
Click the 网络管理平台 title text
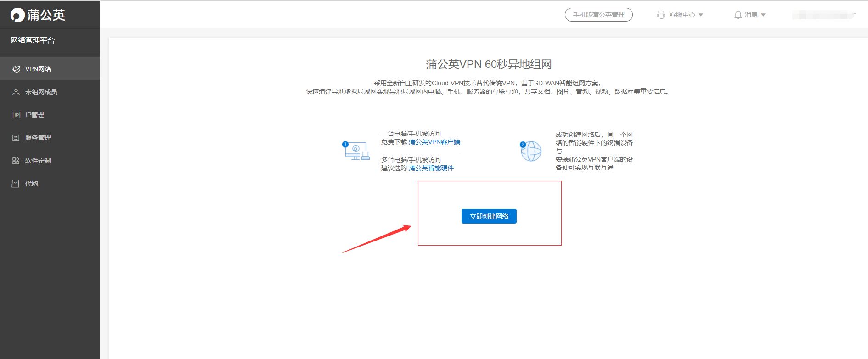(33, 40)
